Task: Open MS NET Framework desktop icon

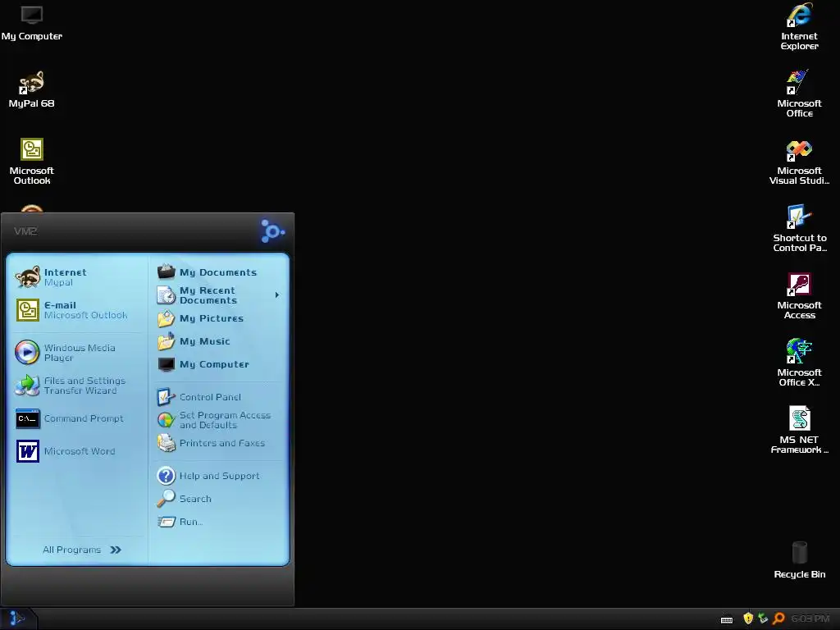Action: [799, 430]
